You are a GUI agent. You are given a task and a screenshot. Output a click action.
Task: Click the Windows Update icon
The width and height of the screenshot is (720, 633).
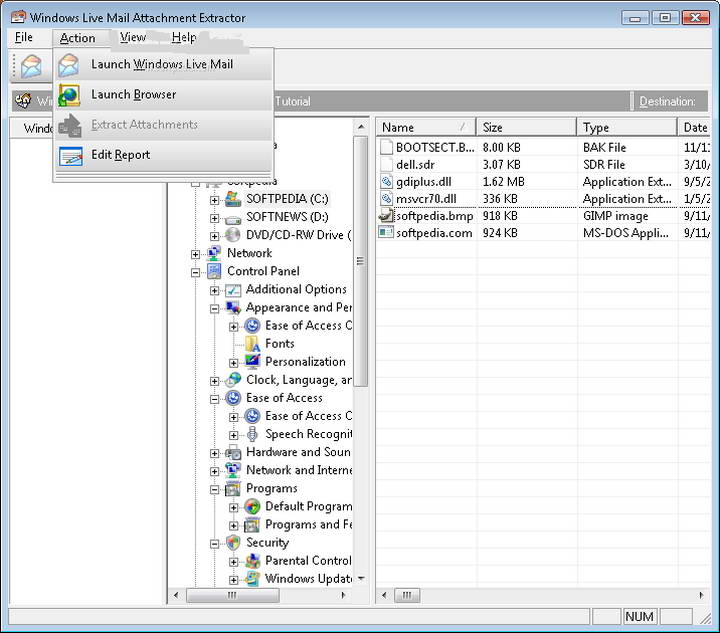pos(252,579)
